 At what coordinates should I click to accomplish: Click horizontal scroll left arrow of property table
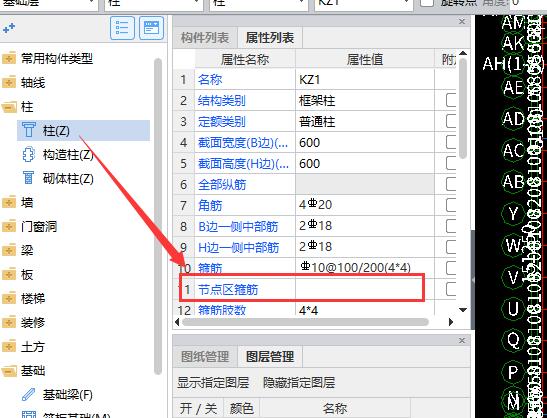click(177, 322)
